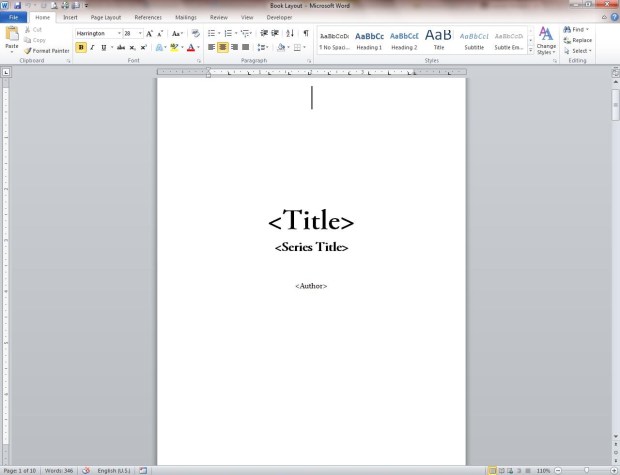Click the Paste icon
This screenshot has height=475, width=620.
coord(12,34)
